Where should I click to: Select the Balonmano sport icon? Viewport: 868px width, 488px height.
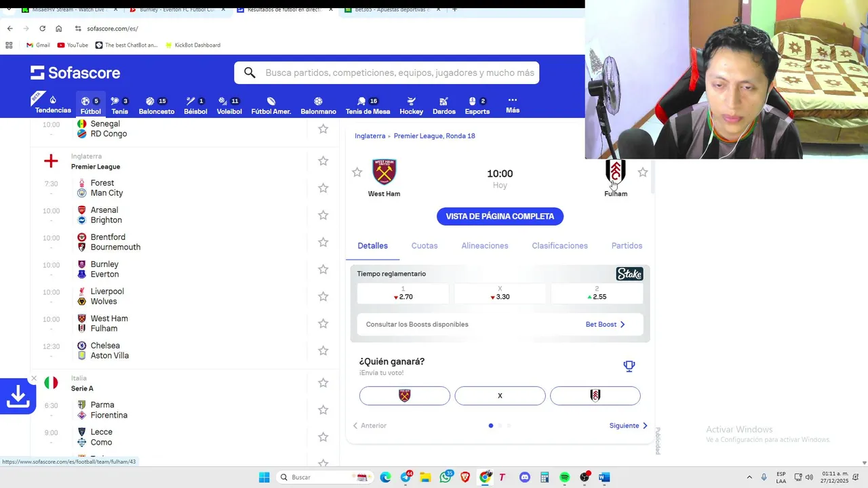tap(318, 105)
